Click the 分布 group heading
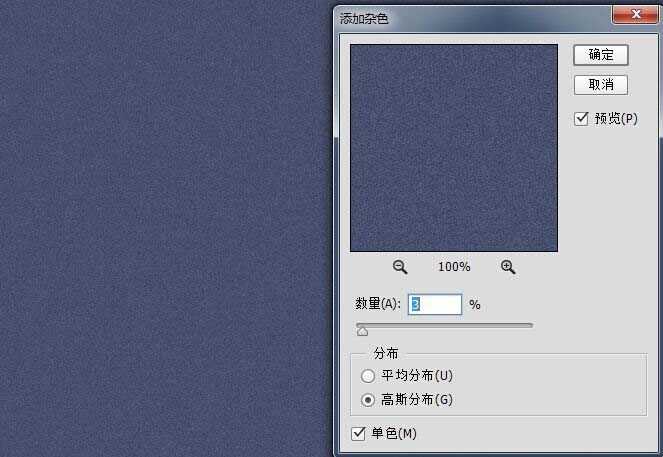Image resolution: width=663 pixels, height=457 pixels. (386, 354)
